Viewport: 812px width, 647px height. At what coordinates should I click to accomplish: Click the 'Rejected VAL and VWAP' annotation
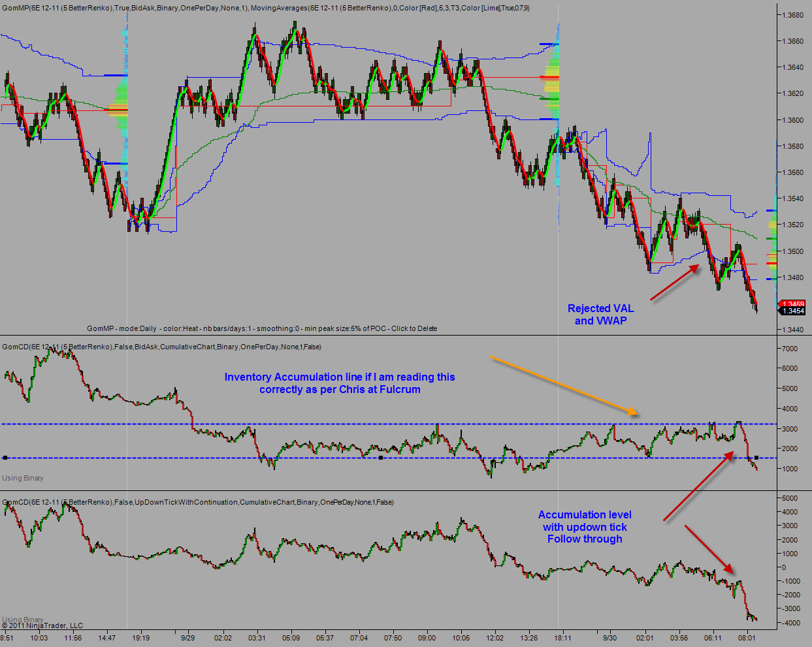click(600, 315)
